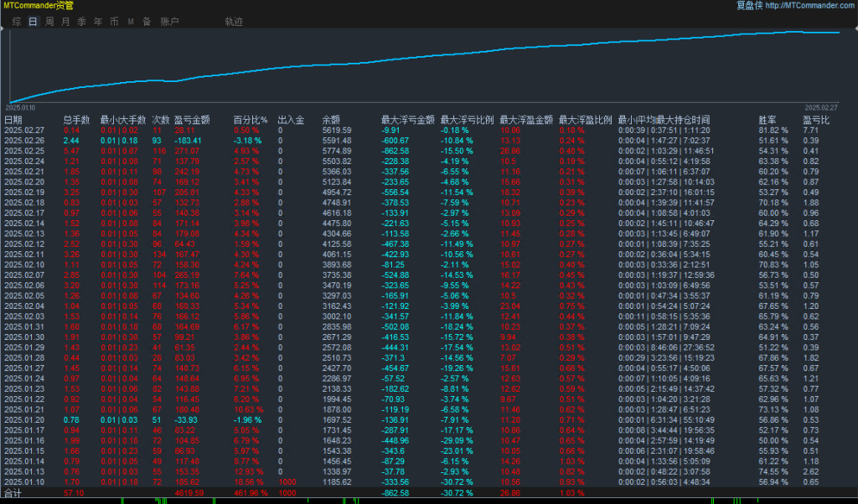Switch to the 综 summary tab
The image size is (858, 504).
[x=17, y=21]
